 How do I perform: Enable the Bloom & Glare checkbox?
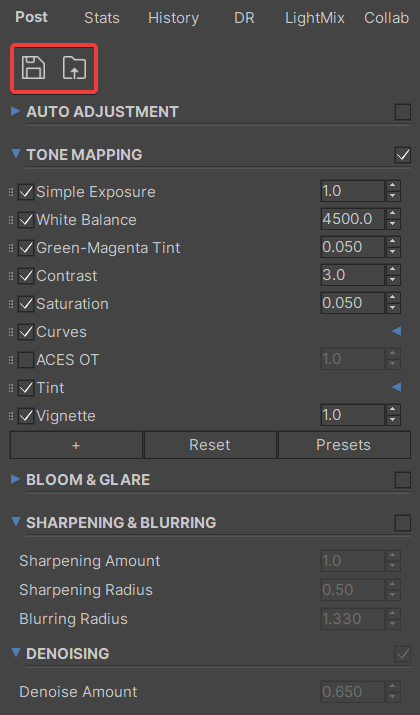403,480
